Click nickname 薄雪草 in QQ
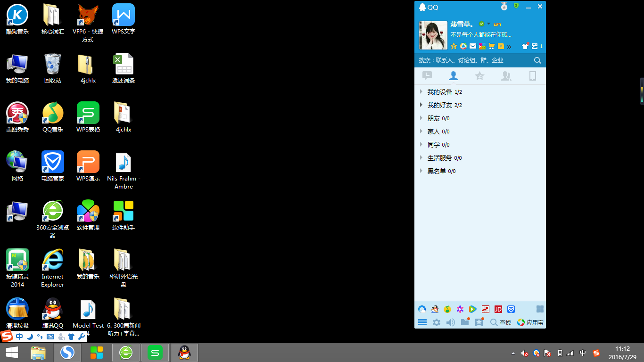Screen dimensions: 644x362 coord(462,24)
